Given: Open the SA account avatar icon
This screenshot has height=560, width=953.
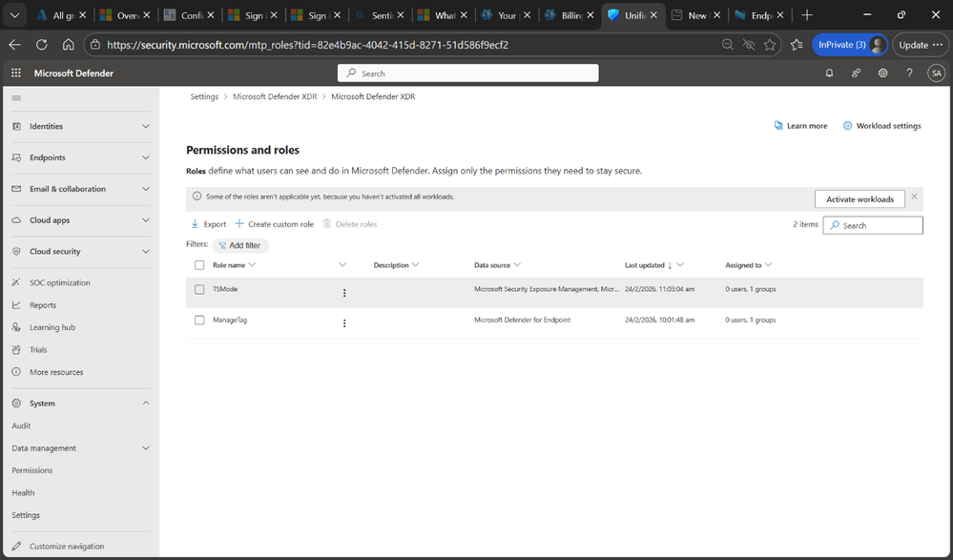Looking at the screenshot, I should 936,73.
